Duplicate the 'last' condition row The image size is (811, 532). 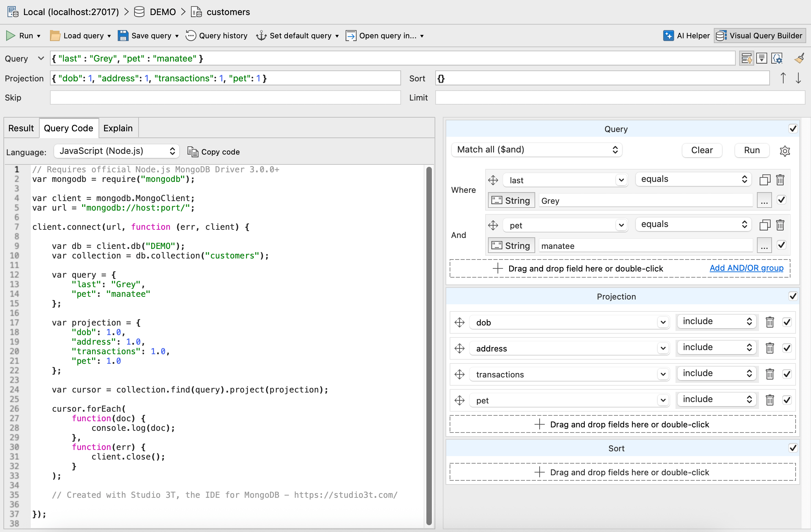764,180
